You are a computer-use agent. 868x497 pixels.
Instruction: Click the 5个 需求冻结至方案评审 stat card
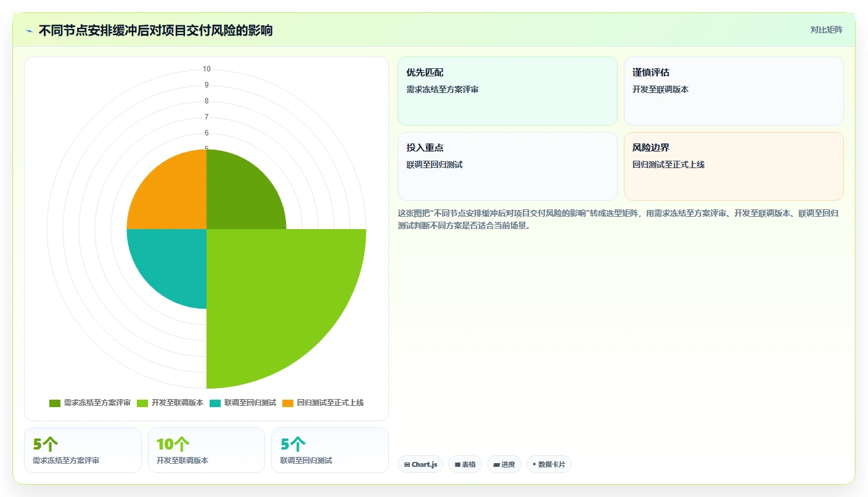tap(83, 450)
